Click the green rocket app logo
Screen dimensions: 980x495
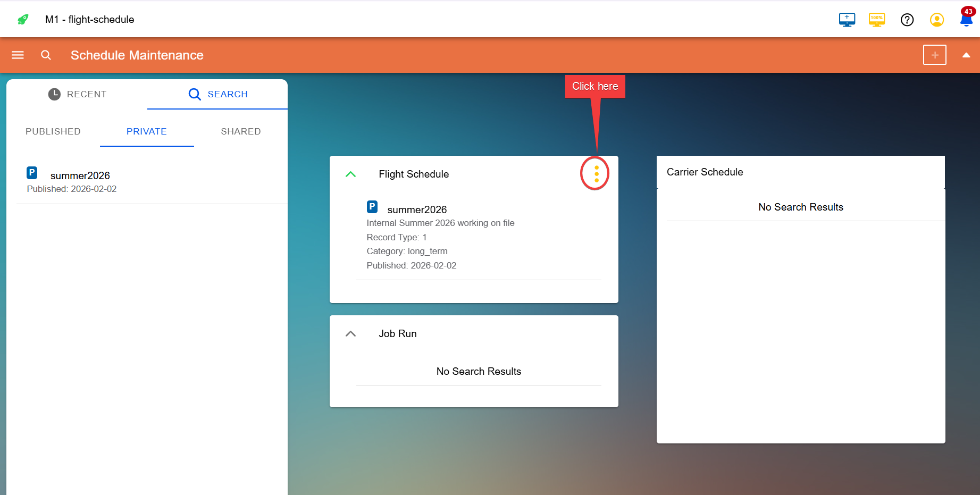tap(23, 20)
